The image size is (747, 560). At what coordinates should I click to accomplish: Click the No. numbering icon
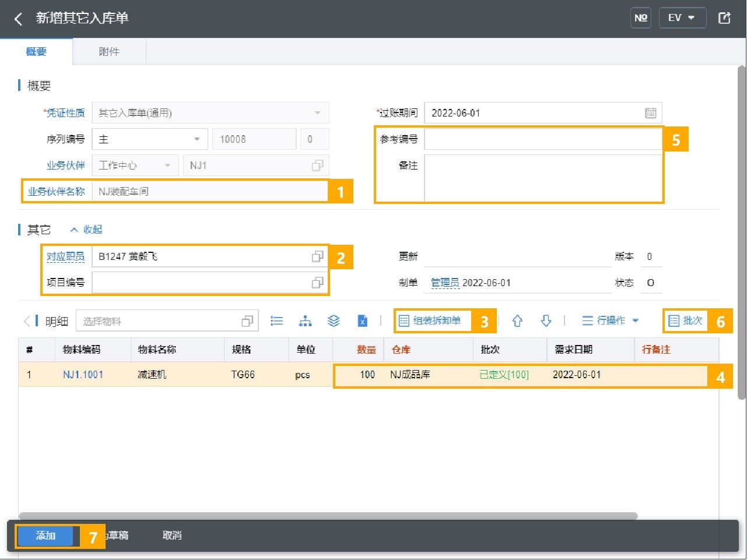tap(641, 18)
